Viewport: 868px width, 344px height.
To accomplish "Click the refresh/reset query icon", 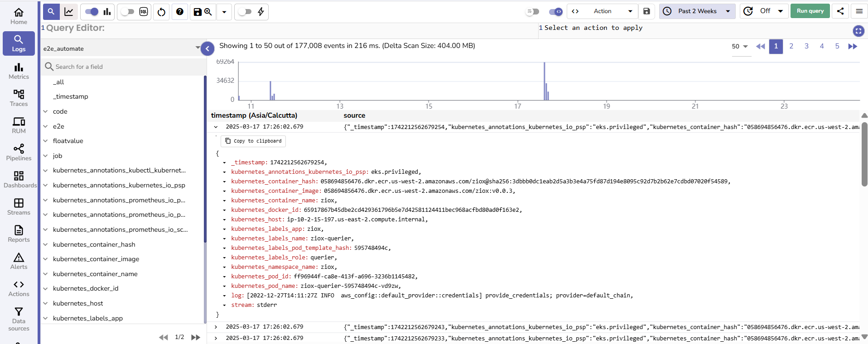I will tap(162, 12).
